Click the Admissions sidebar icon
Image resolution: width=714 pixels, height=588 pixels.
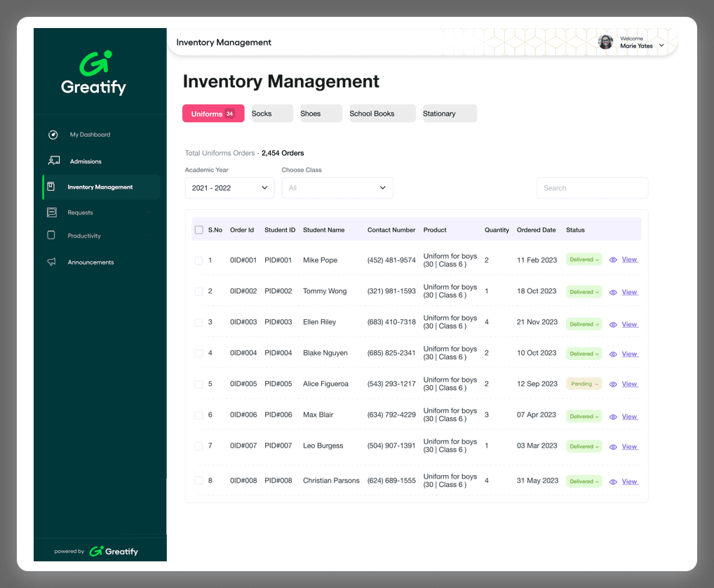53,161
